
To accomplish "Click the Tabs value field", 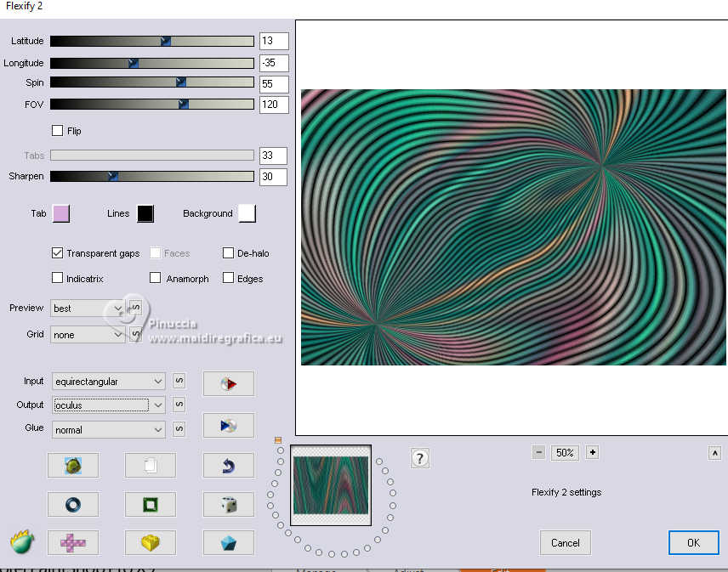I will [274, 156].
